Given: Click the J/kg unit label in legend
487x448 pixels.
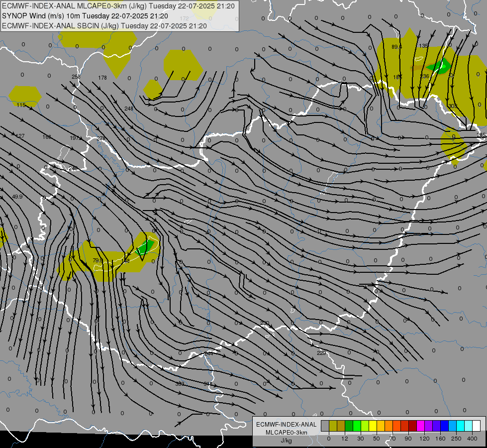Looking at the screenshot, I should (287, 441).
